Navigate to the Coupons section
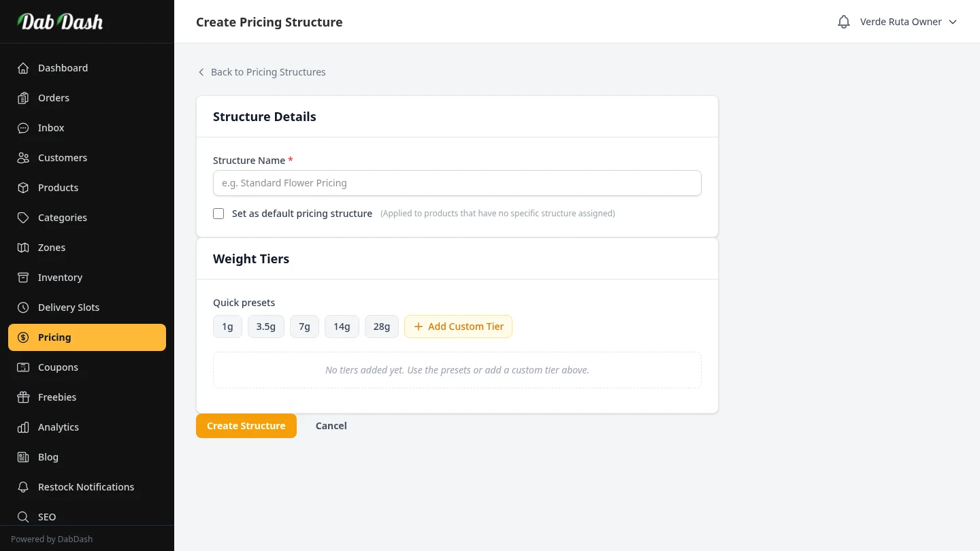This screenshot has height=551, width=980. (x=58, y=367)
